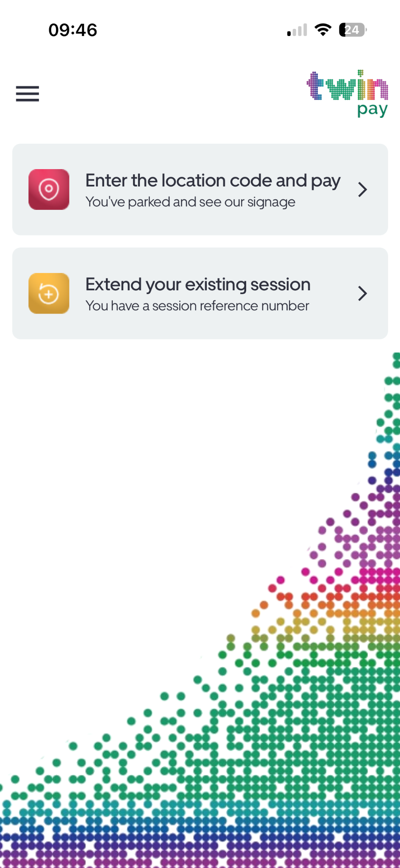This screenshot has height=868, width=400.
Task: Tap the yellow extend session icon
Action: 49,293
